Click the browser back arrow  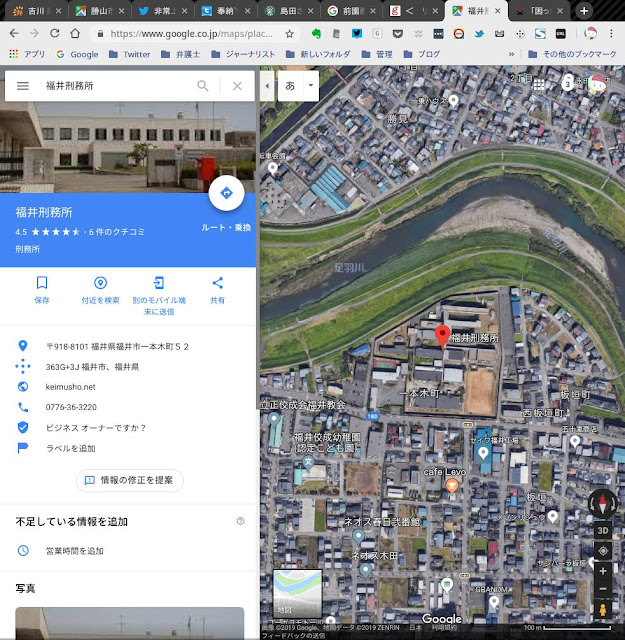pos(14,33)
